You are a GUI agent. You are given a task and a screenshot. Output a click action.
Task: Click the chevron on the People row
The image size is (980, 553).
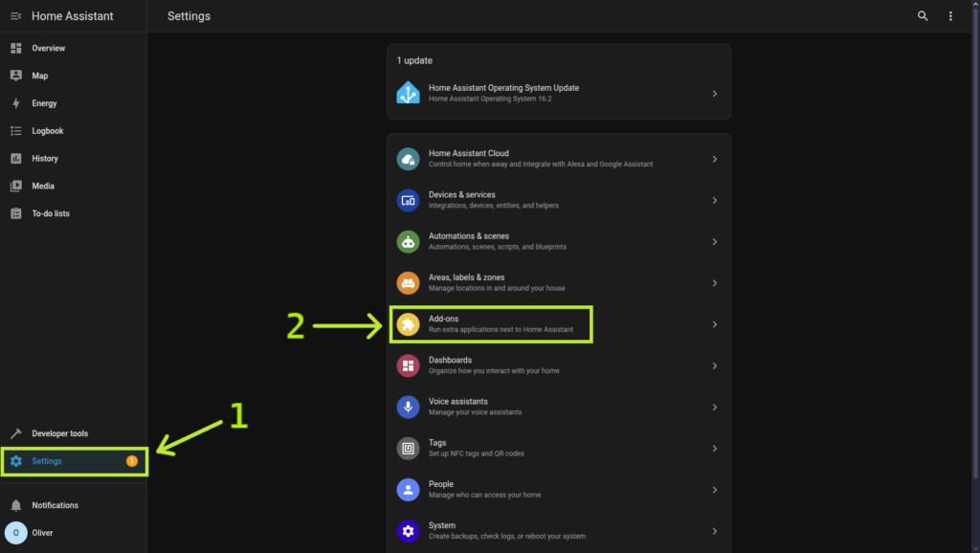tap(714, 489)
